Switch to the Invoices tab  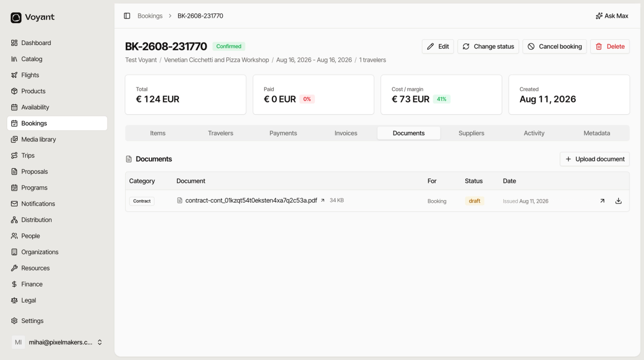346,133
